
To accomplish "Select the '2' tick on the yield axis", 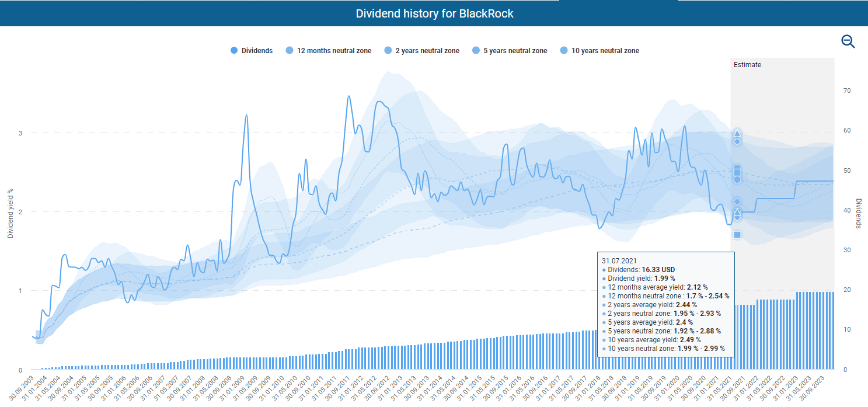I will (20, 212).
